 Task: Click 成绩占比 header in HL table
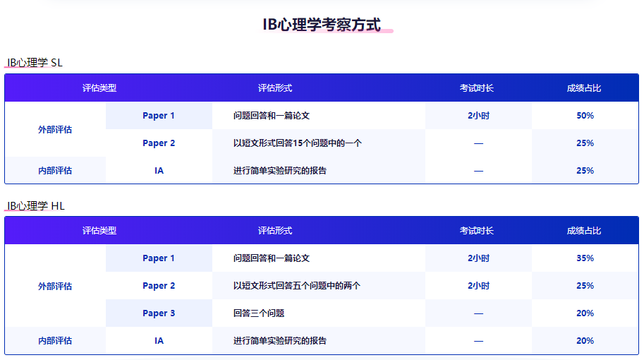pyautogui.click(x=583, y=231)
